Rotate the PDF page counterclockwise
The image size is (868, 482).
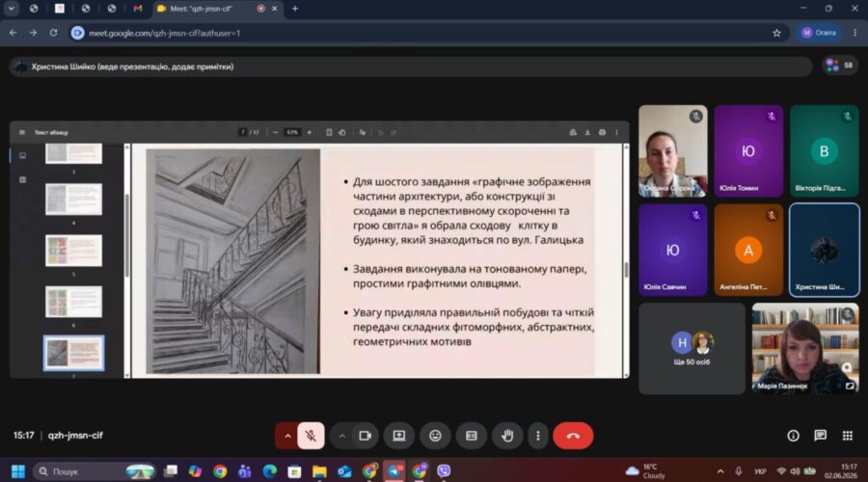[x=342, y=132]
